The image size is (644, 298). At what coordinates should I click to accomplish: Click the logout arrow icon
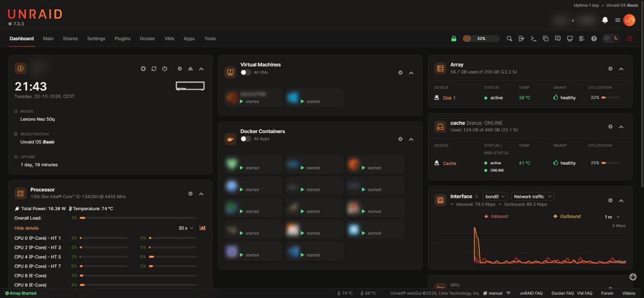pos(522,39)
